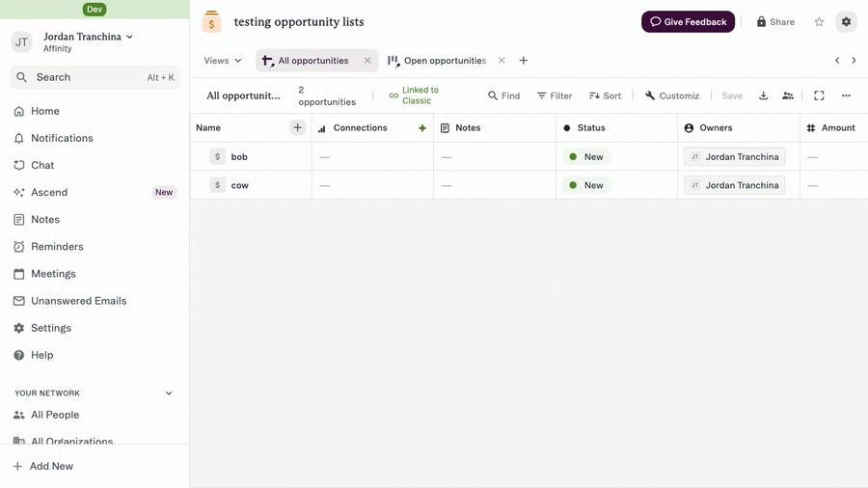868x488 pixels.
Task: Open Status dropdown for bob row
Action: pyautogui.click(x=586, y=156)
